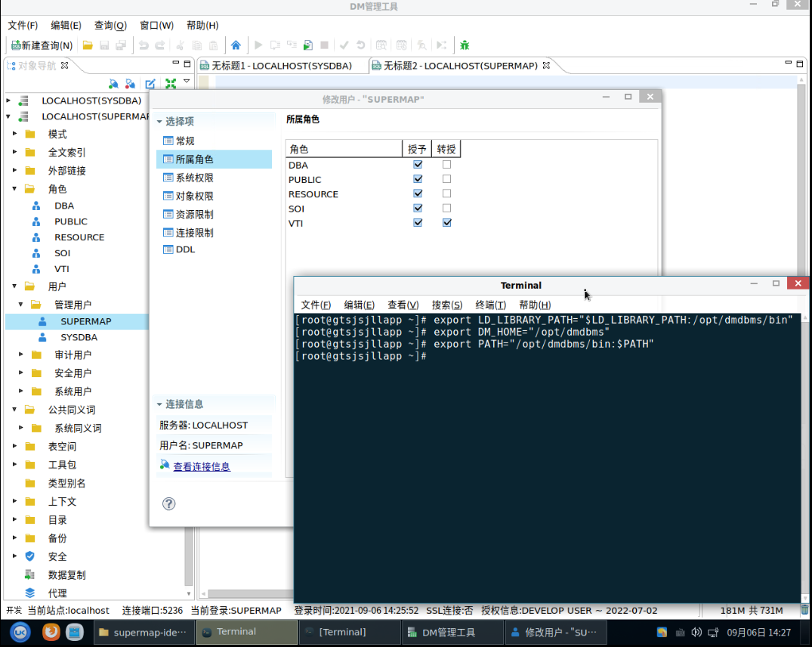The image size is (812, 647).
Task: Open the DDL page in dialog
Action: [x=185, y=249]
